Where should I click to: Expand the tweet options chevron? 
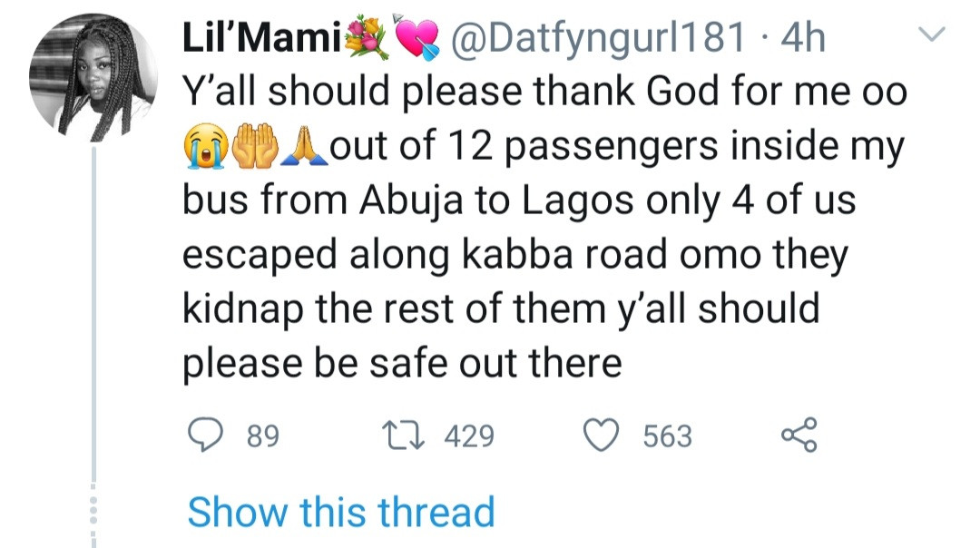click(933, 34)
